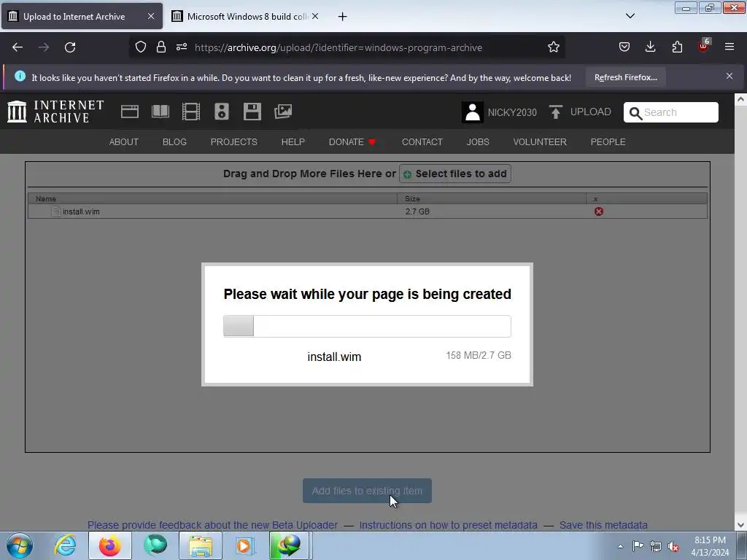Screen dimensions: 747x560
Task: Open the PEOPLE menu item
Action: click(608, 142)
